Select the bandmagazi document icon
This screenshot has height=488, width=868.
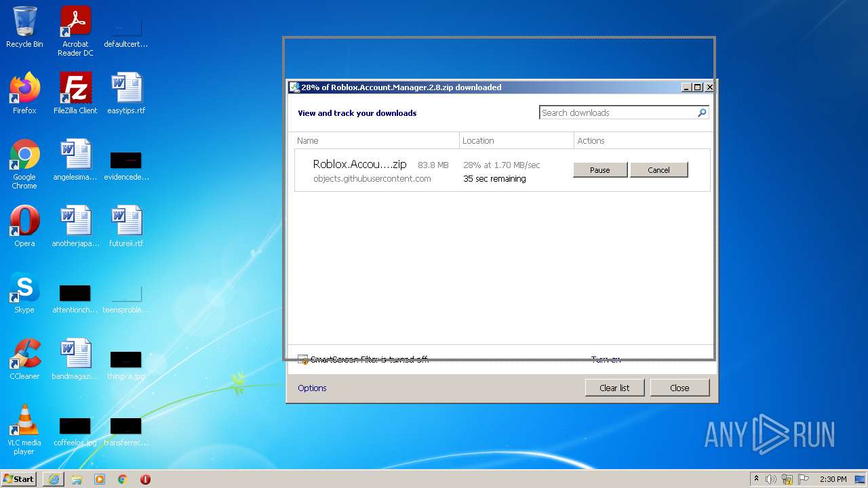[x=75, y=359]
